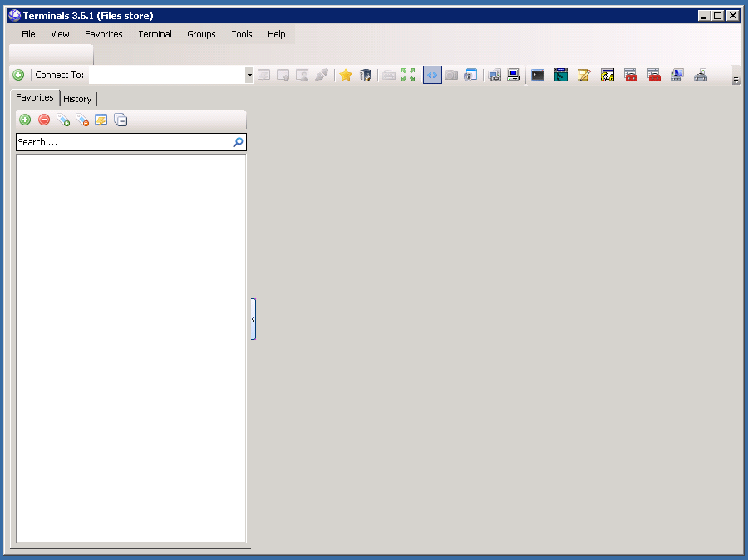Open the Favorites menu in menu bar

coord(104,34)
